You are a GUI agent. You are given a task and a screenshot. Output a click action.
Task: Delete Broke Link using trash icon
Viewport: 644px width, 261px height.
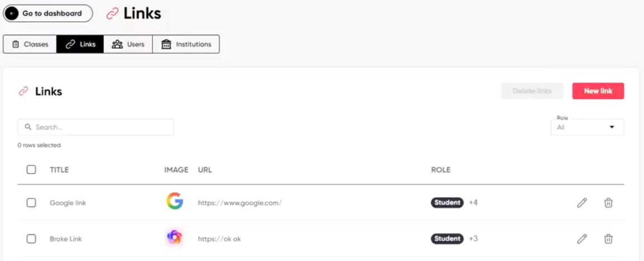(608, 239)
